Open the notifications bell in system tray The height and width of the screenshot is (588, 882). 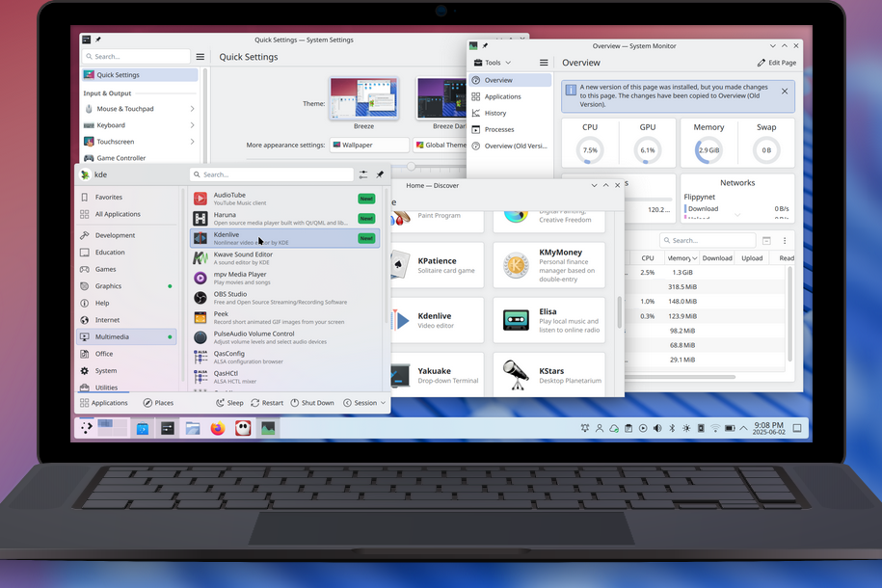point(585,428)
